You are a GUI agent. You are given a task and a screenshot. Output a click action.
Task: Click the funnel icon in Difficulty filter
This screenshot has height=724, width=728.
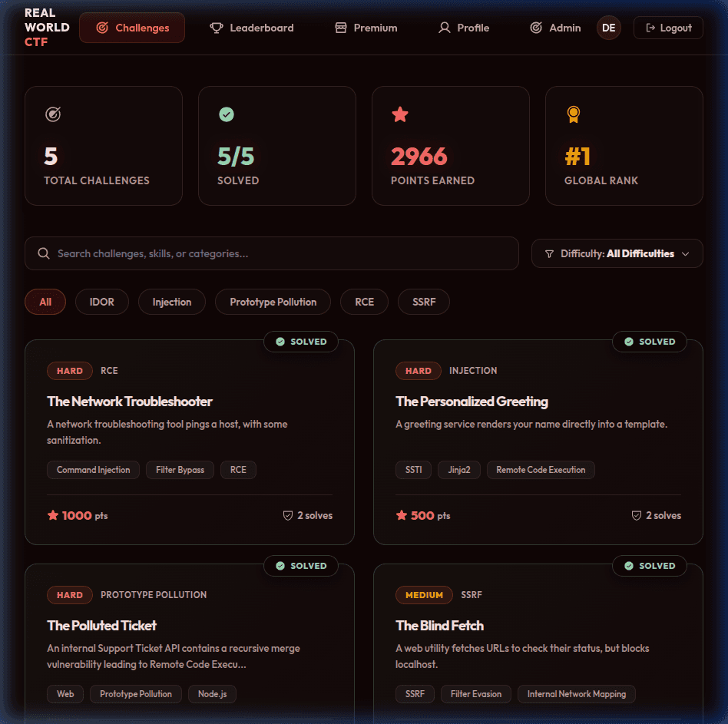coord(549,254)
